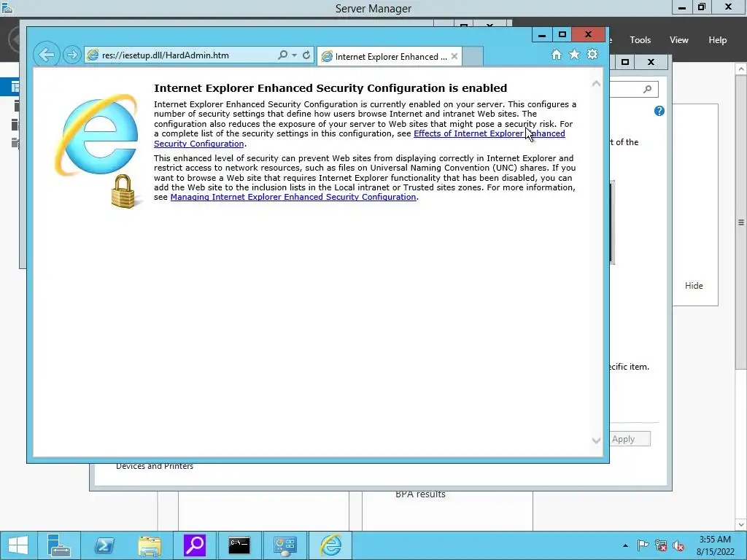Click the address bar search magnifier icon
The height and width of the screenshot is (560, 747).
[x=282, y=55]
